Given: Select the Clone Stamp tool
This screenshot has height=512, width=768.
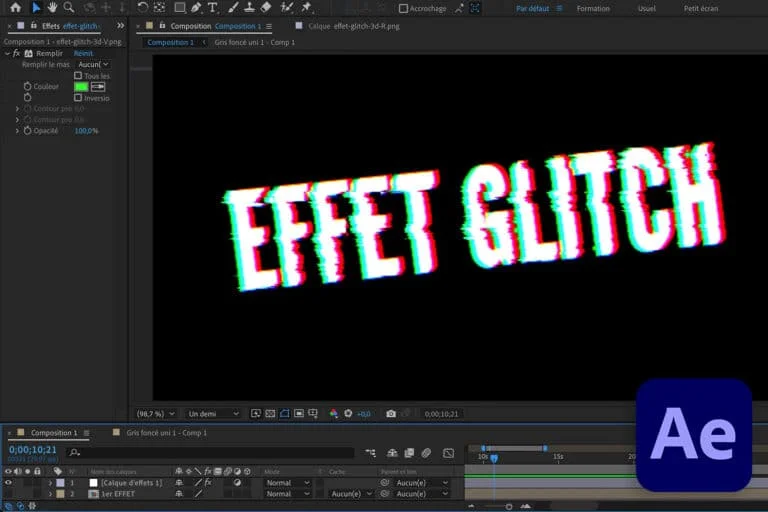Looking at the screenshot, I should [249, 7].
